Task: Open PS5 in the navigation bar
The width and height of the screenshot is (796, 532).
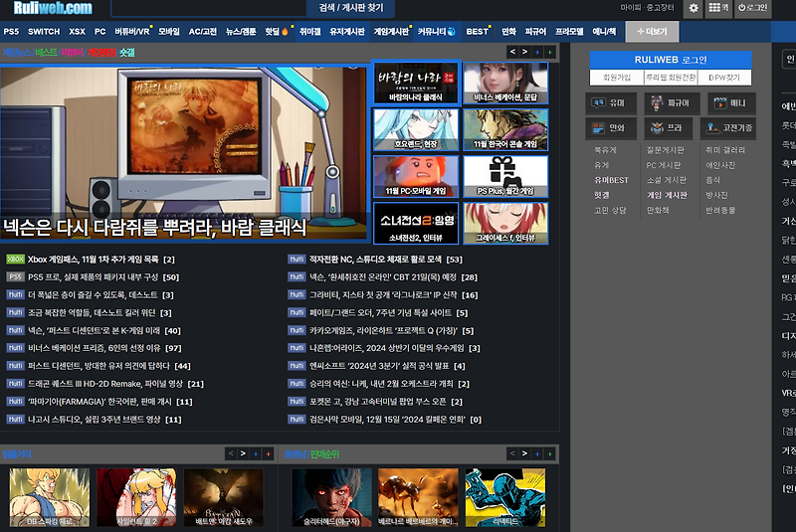Action: [11, 32]
